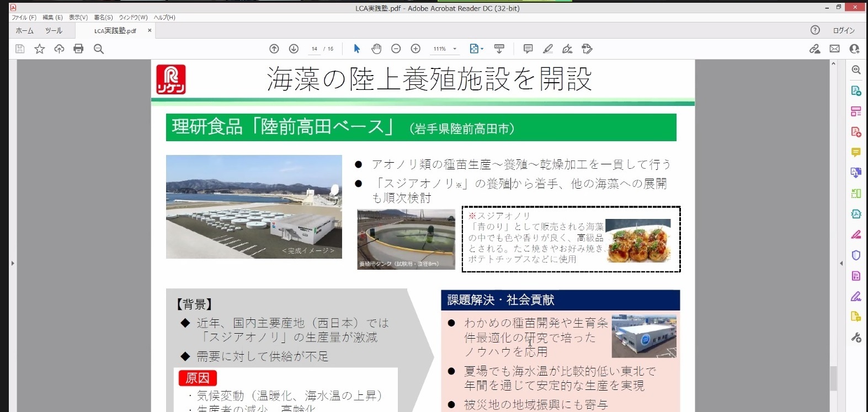Collapse the right tools pane arrow
Image resolution: width=868 pixels, height=412 pixels.
(x=842, y=264)
